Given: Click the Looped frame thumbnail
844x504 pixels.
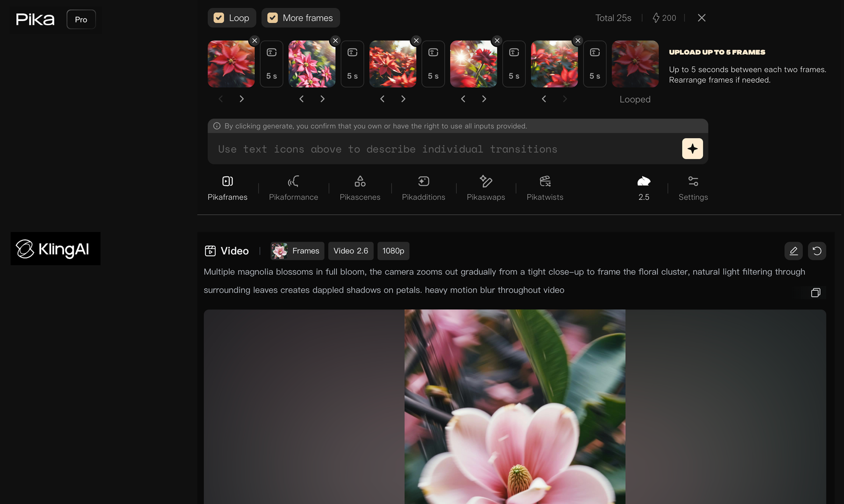Looking at the screenshot, I should click(x=635, y=64).
